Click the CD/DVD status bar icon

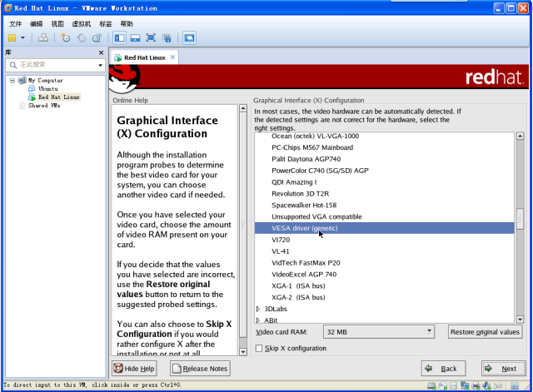pos(442,385)
